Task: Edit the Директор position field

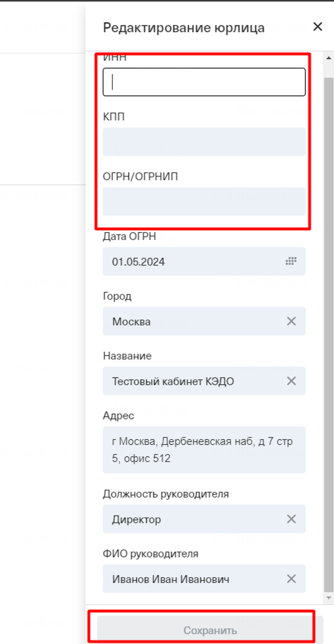Action: [x=192, y=519]
